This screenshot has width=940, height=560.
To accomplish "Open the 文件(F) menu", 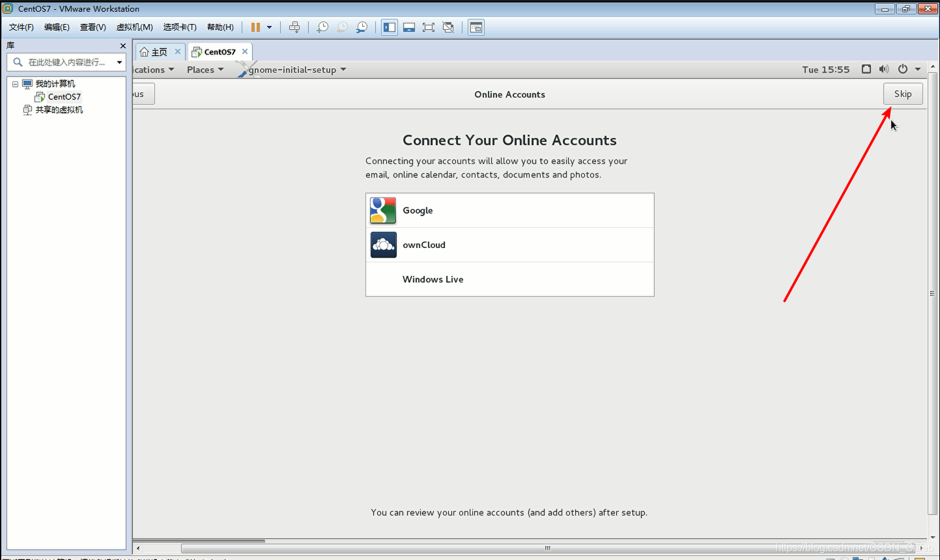I will [x=21, y=27].
